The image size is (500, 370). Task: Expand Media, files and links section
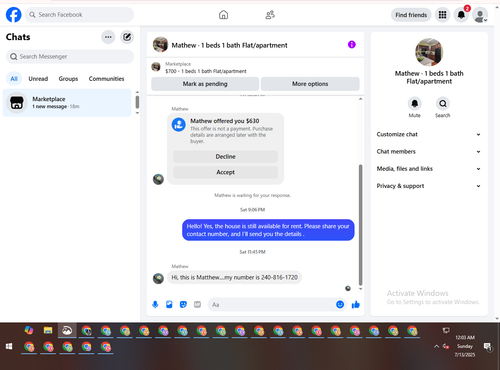point(429,169)
